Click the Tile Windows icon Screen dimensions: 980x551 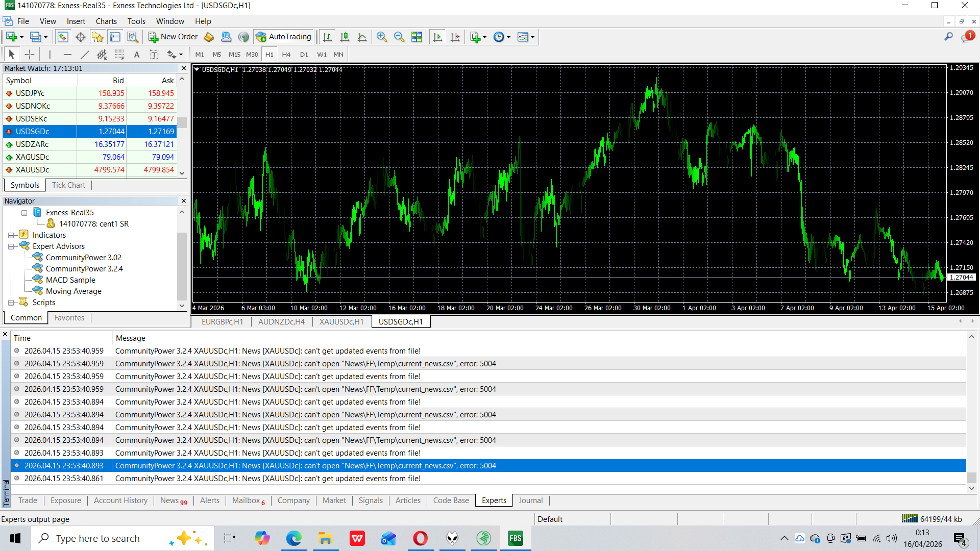click(416, 37)
